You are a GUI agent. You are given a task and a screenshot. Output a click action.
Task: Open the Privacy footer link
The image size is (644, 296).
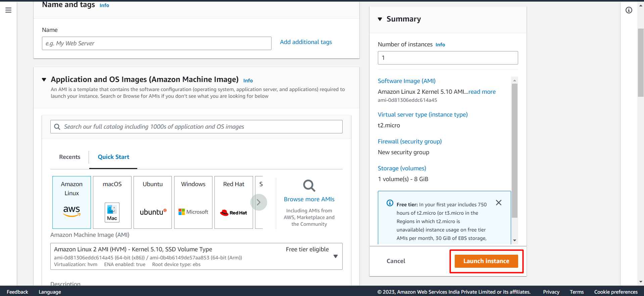pos(551,292)
